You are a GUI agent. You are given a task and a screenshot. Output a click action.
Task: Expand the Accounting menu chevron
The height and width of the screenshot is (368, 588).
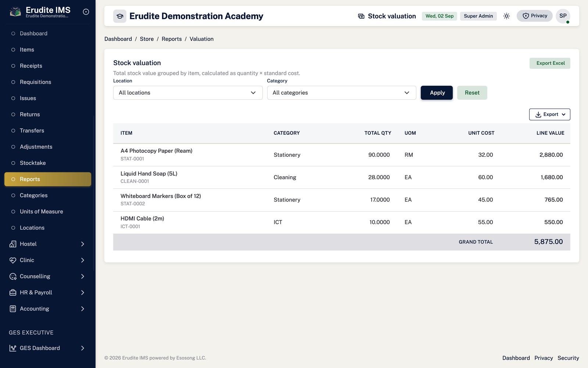pyautogui.click(x=83, y=309)
